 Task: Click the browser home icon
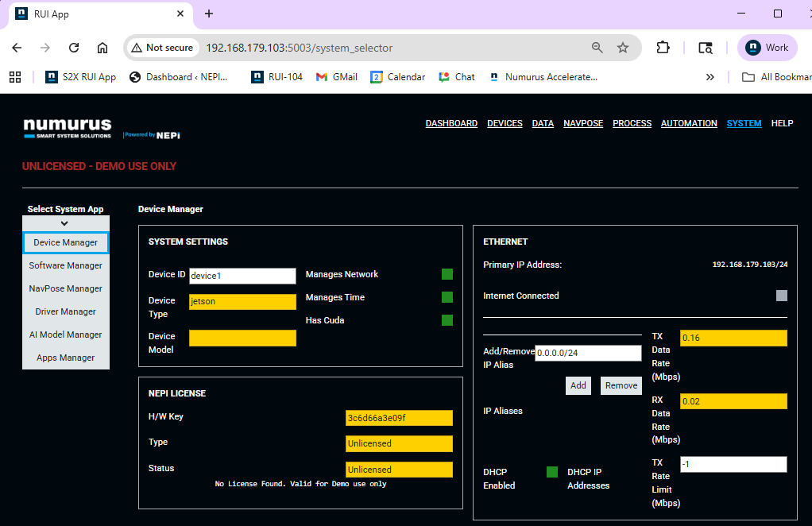coord(102,48)
